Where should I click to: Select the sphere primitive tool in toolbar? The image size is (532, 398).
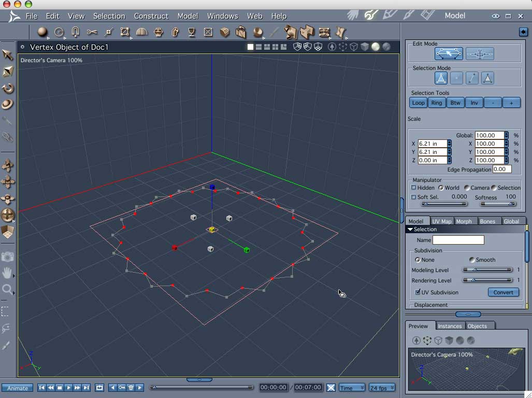(42, 32)
